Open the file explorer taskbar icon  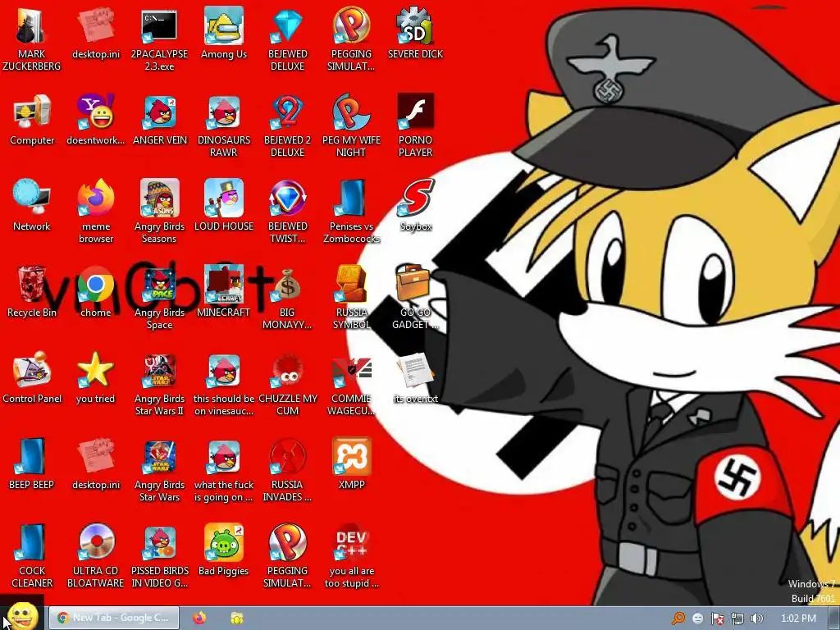pos(237,619)
